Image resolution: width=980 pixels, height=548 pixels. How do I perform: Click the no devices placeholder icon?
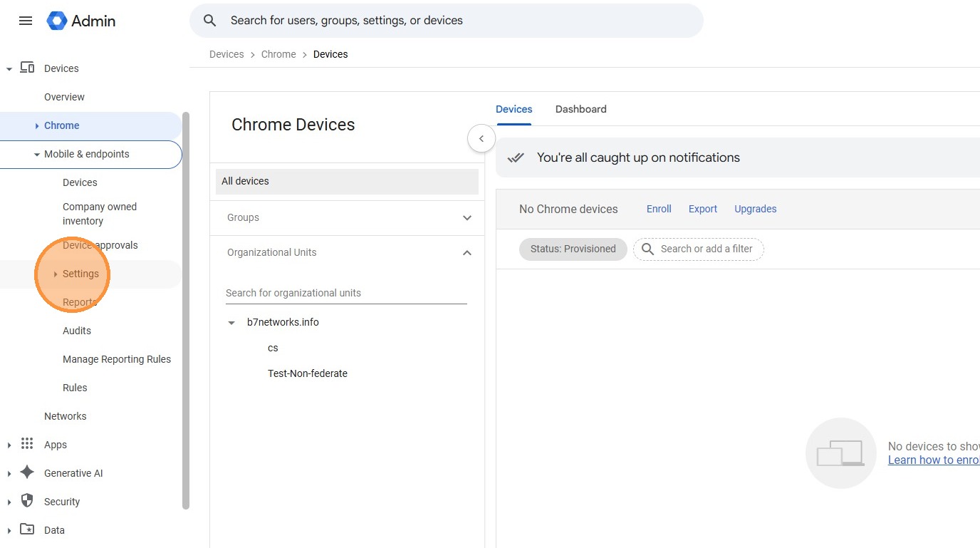(x=840, y=453)
